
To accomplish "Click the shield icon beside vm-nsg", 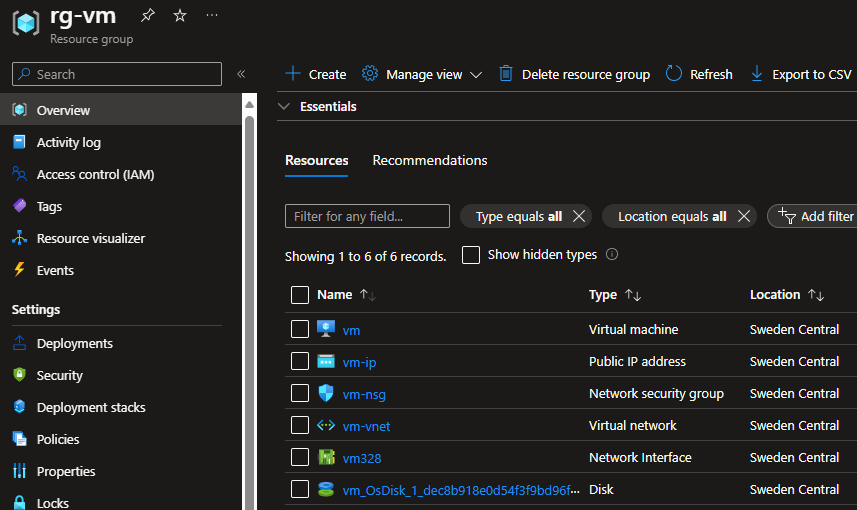I will (326, 393).
